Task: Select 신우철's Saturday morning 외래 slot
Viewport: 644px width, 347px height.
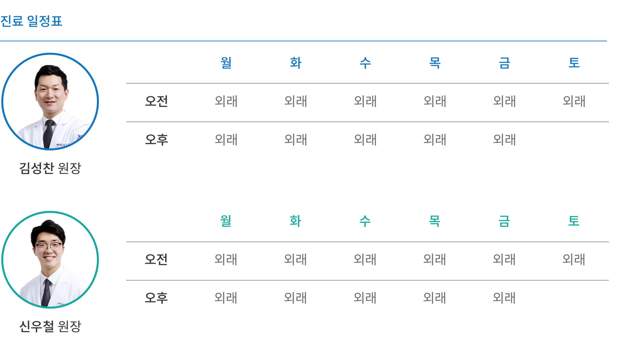Action: pos(574,259)
